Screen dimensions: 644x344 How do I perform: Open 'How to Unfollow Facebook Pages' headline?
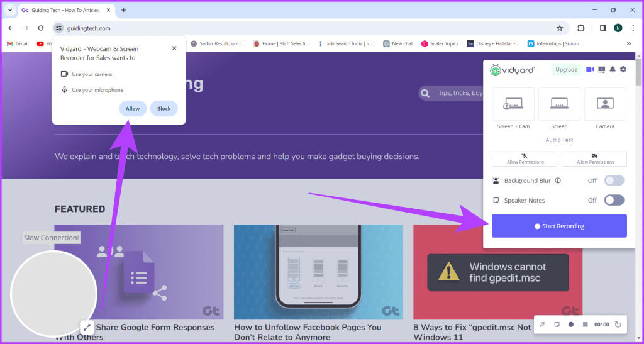click(308, 332)
